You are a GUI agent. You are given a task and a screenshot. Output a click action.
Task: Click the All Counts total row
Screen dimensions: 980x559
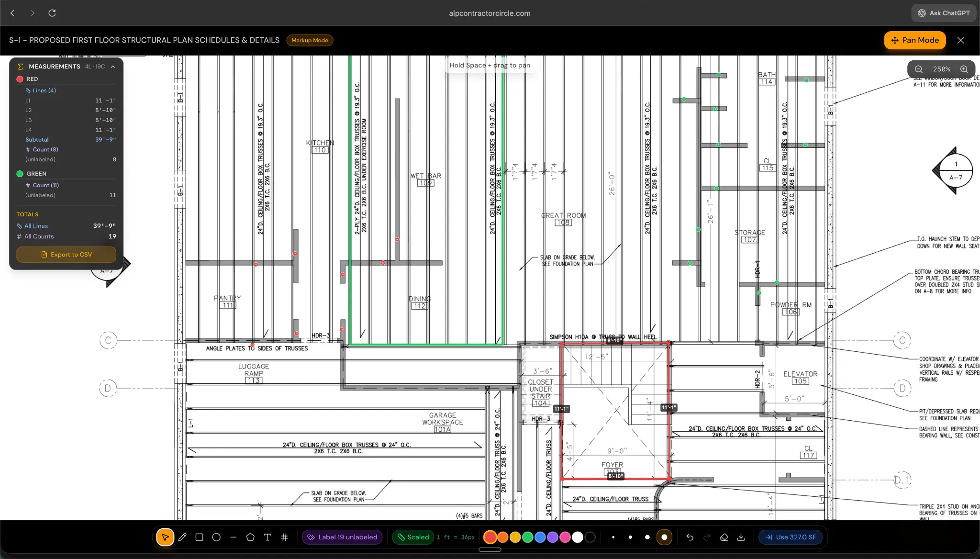66,236
